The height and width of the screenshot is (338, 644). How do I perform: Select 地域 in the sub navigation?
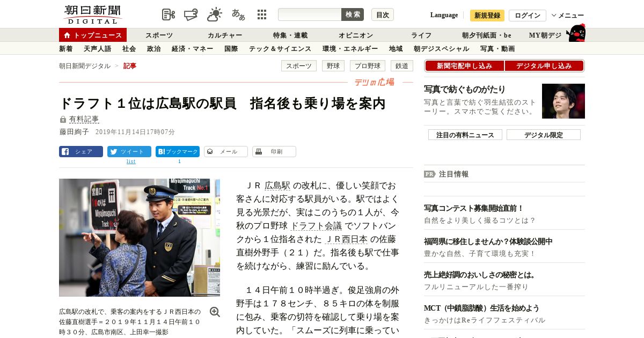coord(396,49)
